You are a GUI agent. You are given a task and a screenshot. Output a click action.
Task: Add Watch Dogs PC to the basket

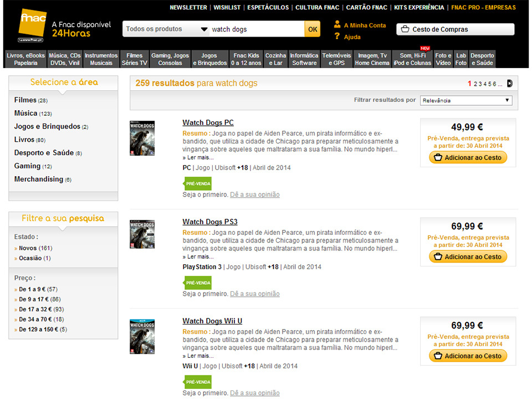[x=468, y=158]
